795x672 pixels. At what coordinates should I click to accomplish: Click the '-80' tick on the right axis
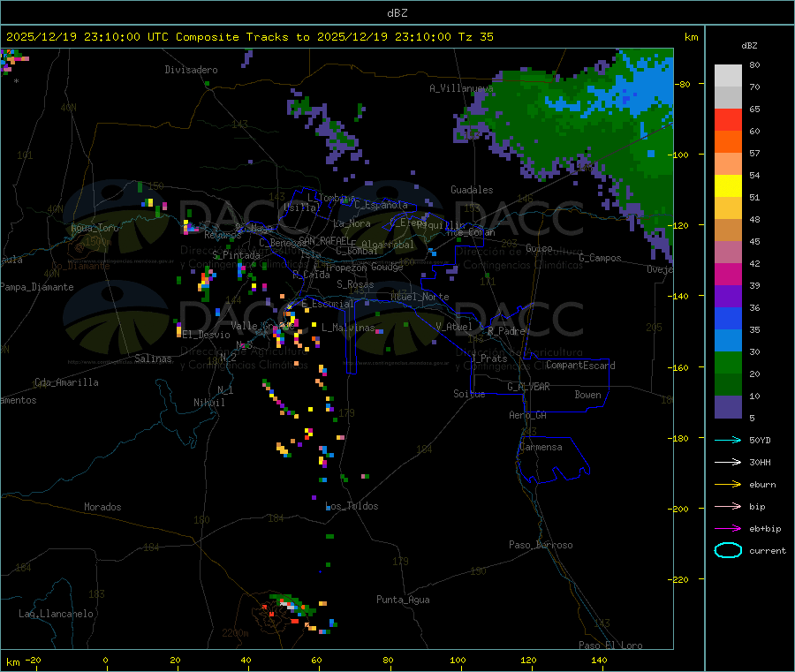click(683, 84)
